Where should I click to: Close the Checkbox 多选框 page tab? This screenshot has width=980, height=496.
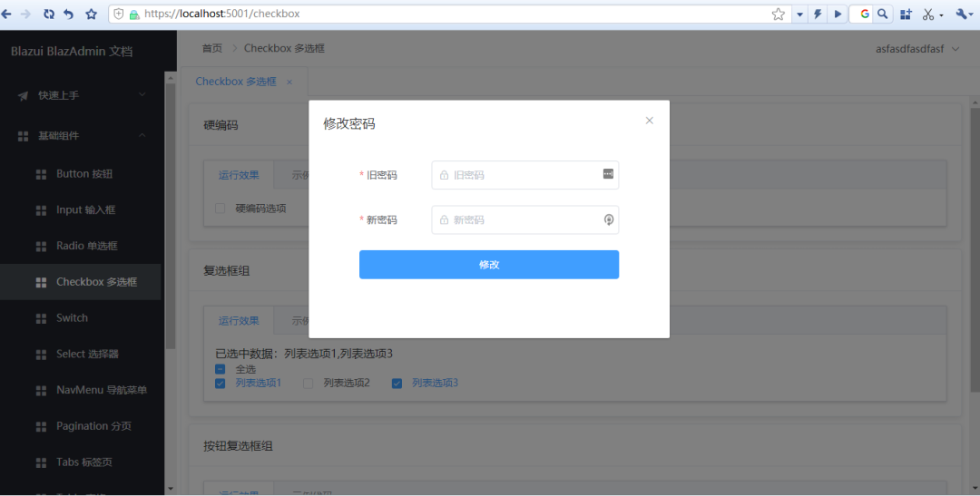click(289, 82)
